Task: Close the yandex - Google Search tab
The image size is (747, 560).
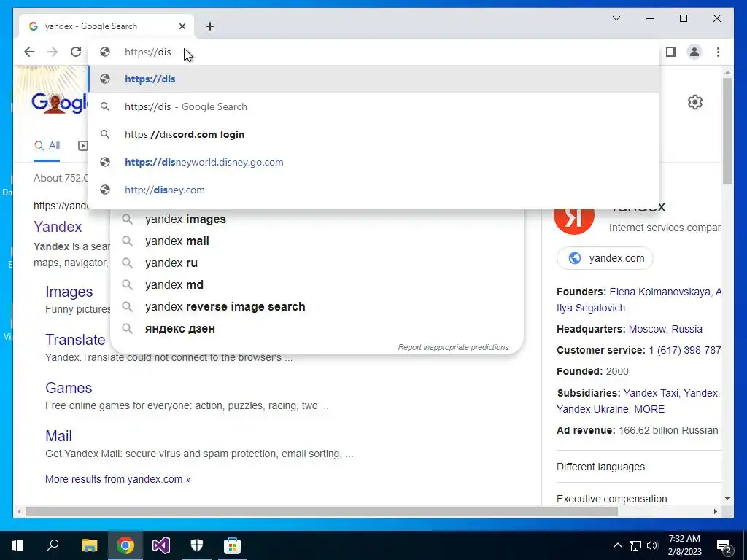Action: (x=182, y=26)
